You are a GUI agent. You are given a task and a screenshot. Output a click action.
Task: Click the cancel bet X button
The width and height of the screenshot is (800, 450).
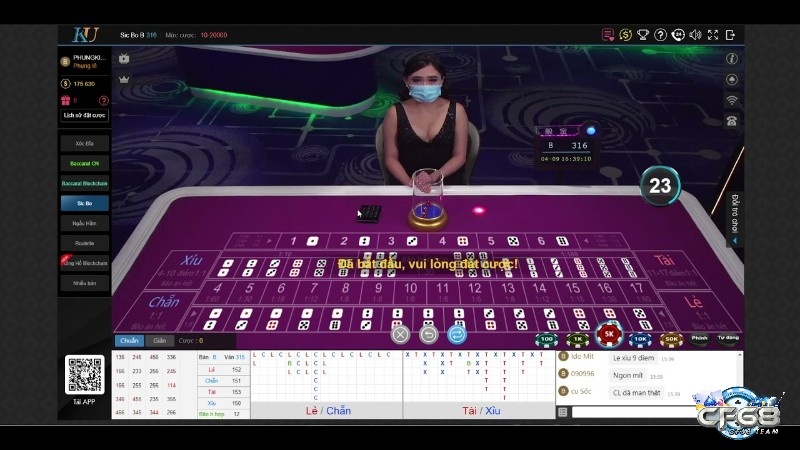[x=401, y=335]
